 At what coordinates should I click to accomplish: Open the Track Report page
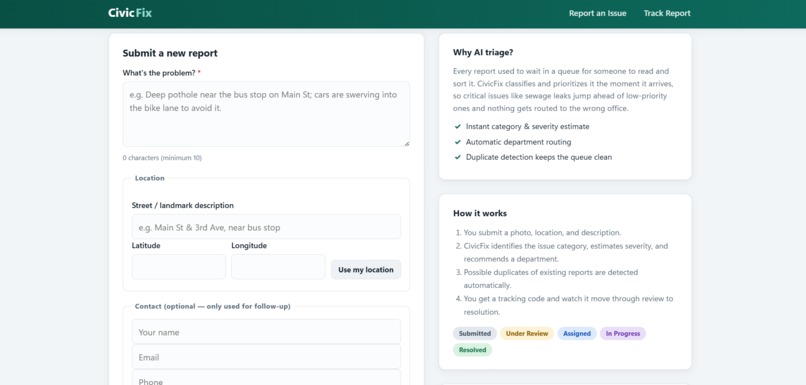[667, 13]
